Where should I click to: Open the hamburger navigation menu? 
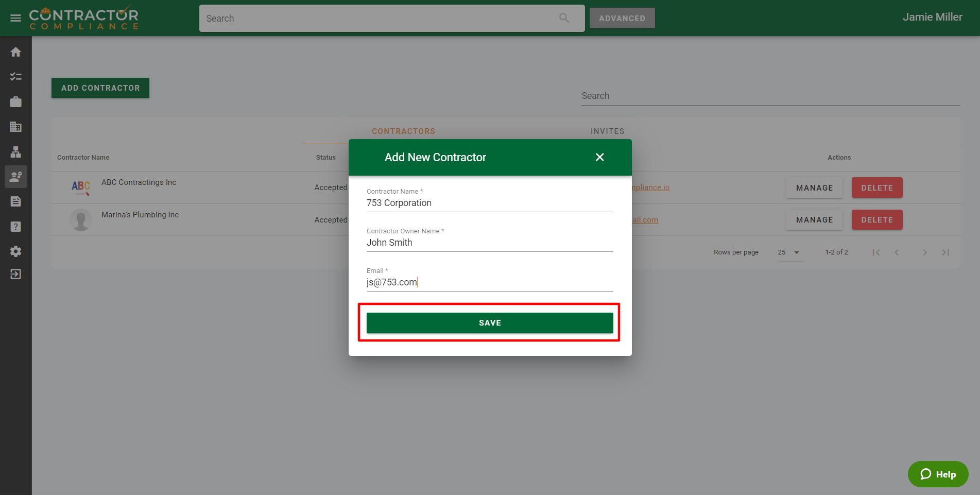click(x=15, y=18)
